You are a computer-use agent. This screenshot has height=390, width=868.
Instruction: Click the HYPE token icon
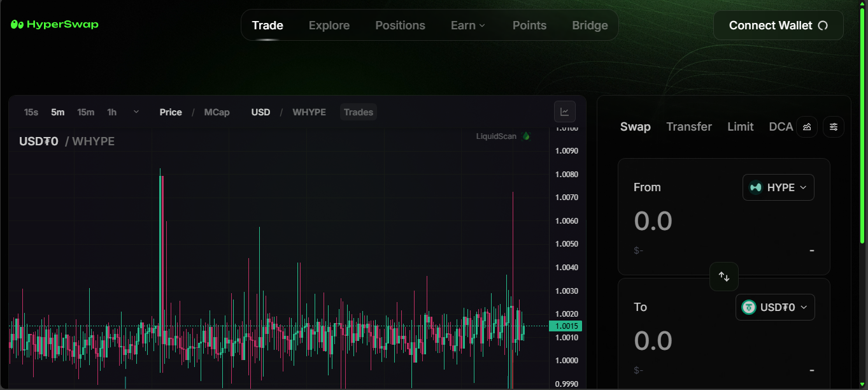coord(756,187)
